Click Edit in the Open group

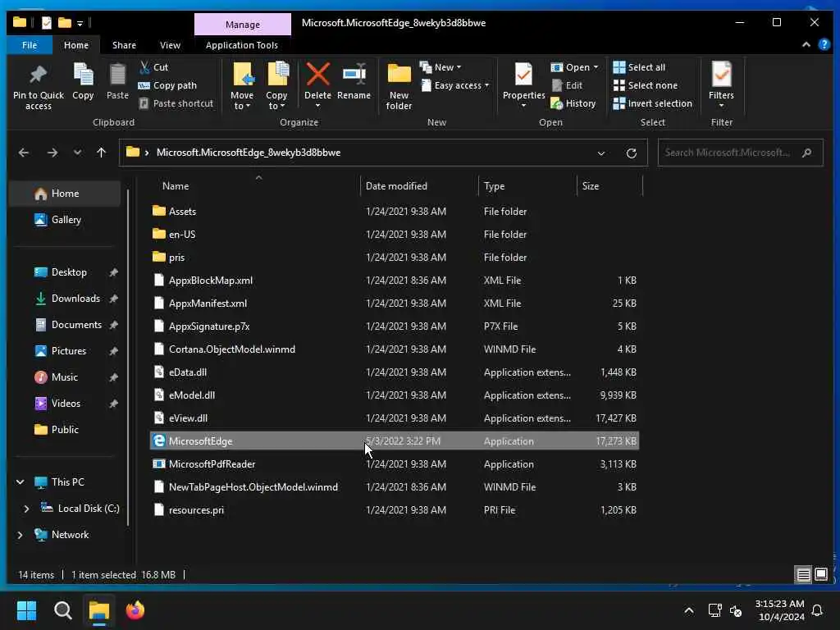tap(567, 85)
